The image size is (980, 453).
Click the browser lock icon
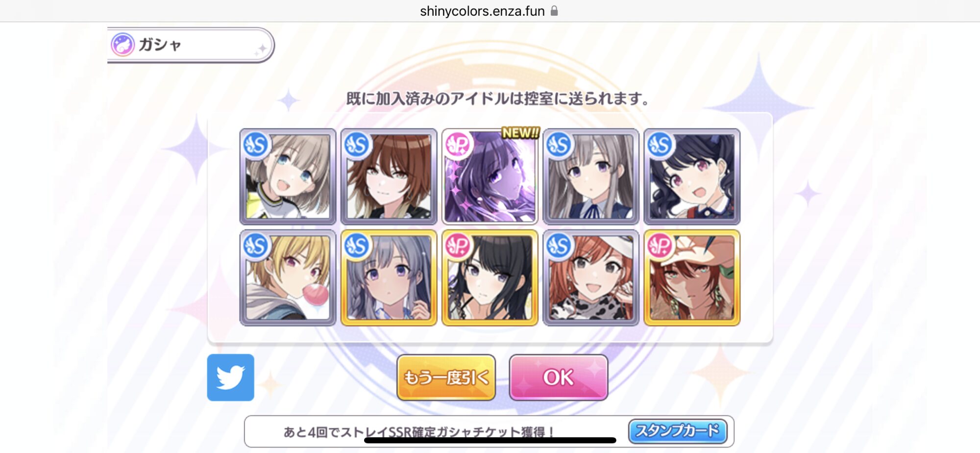coord(554,11)
